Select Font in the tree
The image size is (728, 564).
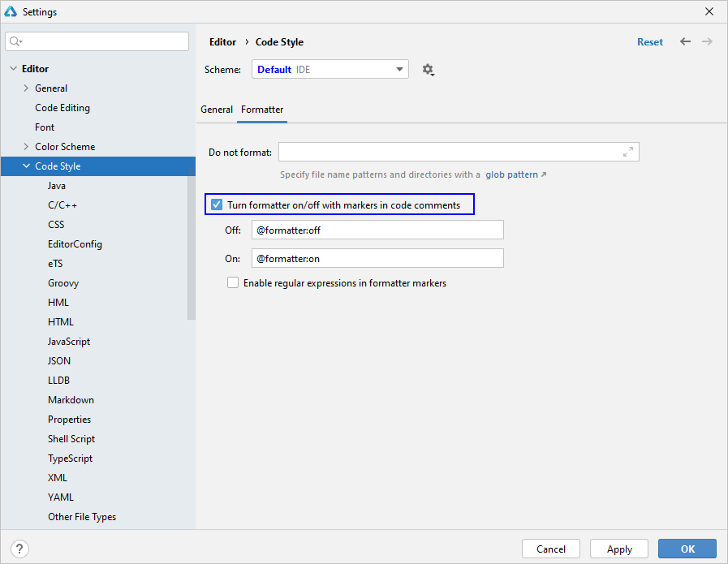click(45, 127)
